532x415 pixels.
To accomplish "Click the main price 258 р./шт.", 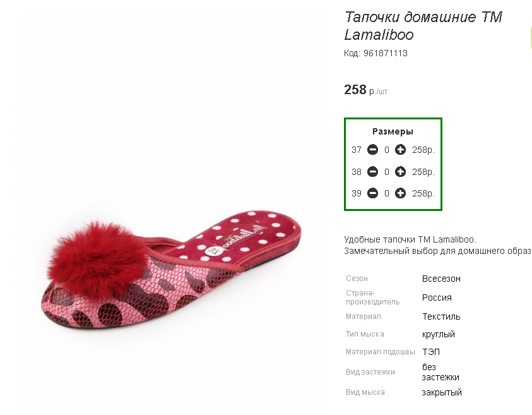I will click(x=366, y=90).
